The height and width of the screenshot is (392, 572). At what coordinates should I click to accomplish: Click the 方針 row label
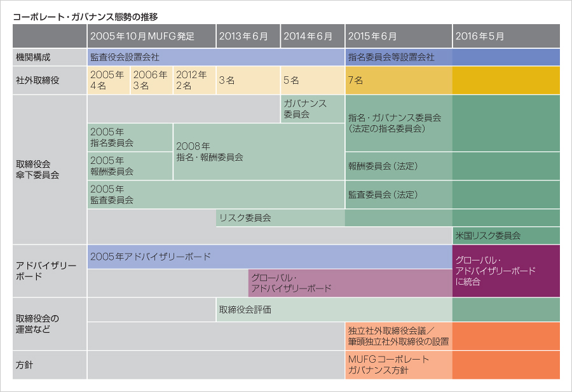pos(50,365)
